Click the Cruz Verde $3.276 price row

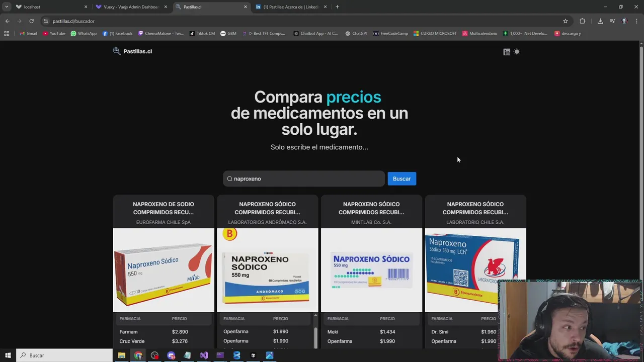(x=164, y=341)
